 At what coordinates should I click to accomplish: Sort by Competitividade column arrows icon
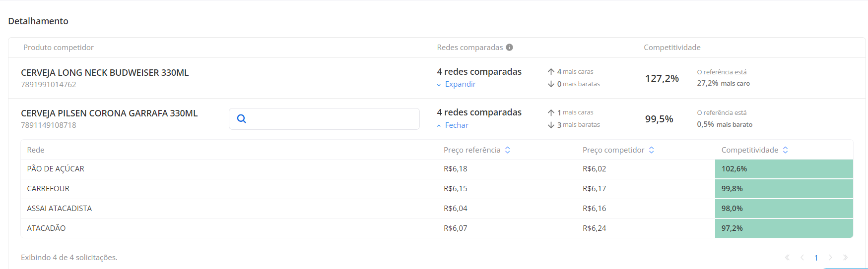pos(785,150)
